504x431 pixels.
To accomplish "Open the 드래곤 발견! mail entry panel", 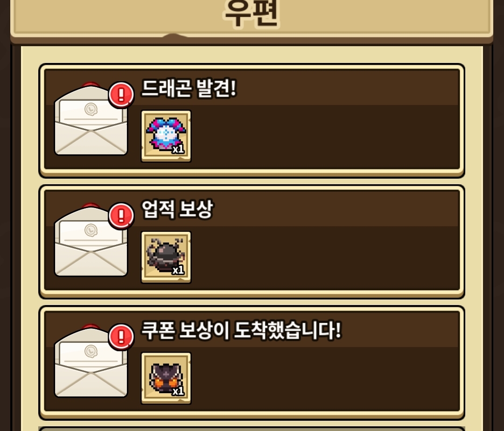I will tap(252, 120).
